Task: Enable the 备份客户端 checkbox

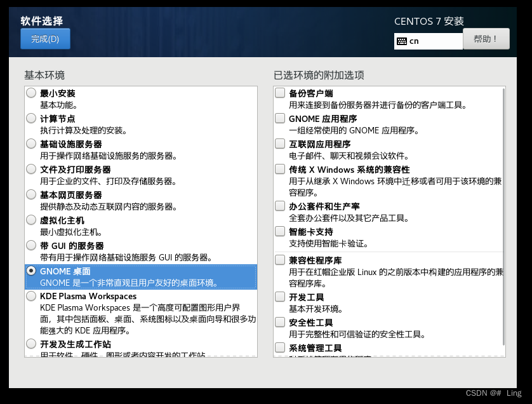Action: click(x=280, y=93)
